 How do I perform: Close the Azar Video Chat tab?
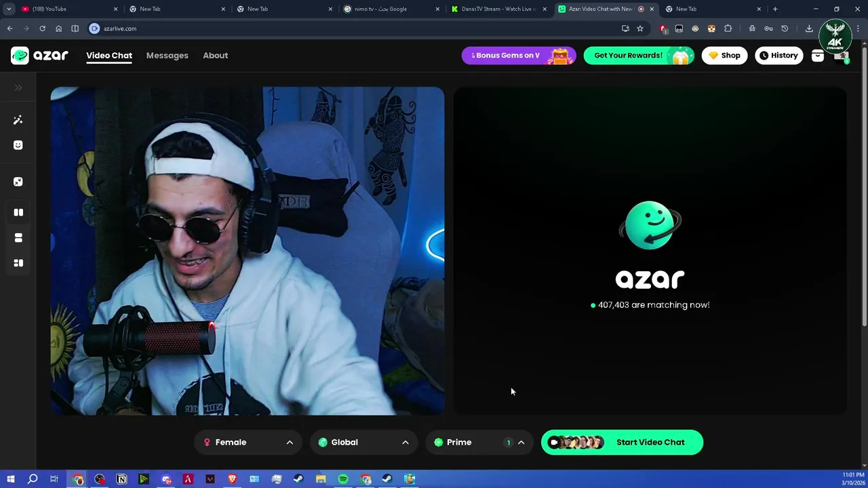652,9
